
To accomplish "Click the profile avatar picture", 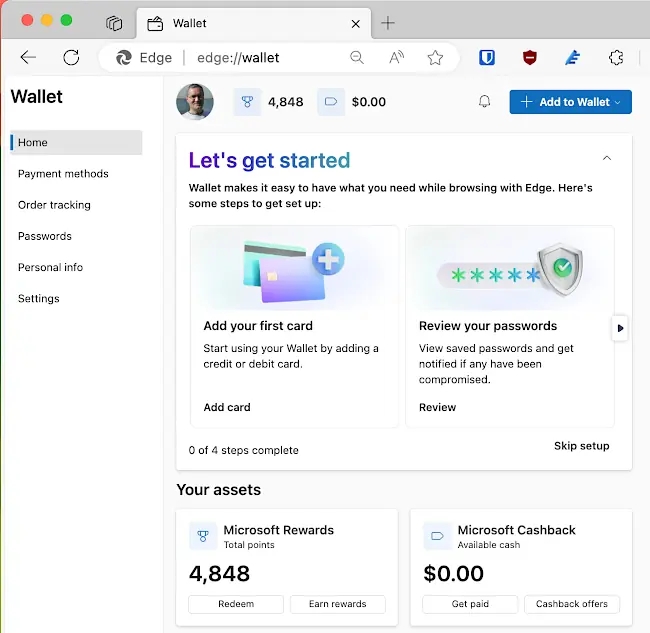I will click(x=195, y=102).
